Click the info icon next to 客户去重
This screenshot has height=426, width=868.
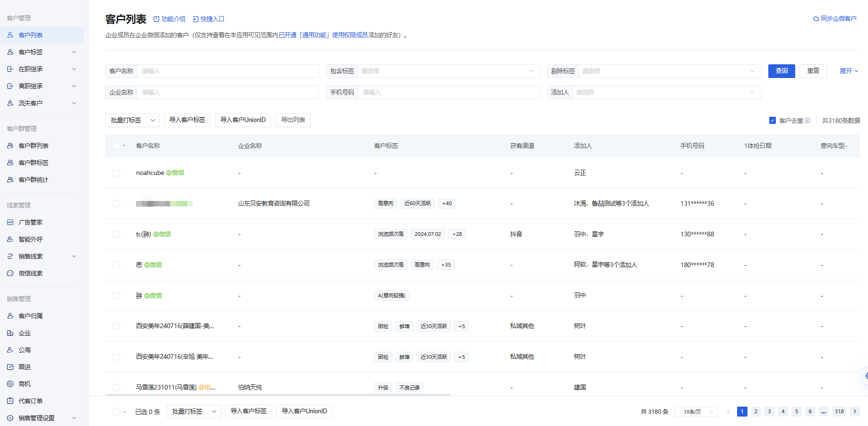click(x=808, y=121)
